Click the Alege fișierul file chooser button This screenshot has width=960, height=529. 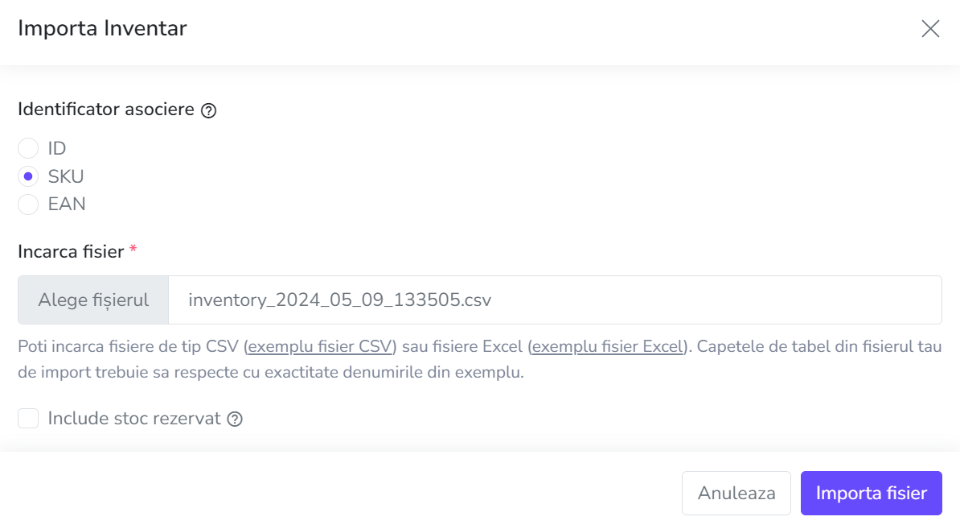tap(94, 300)
